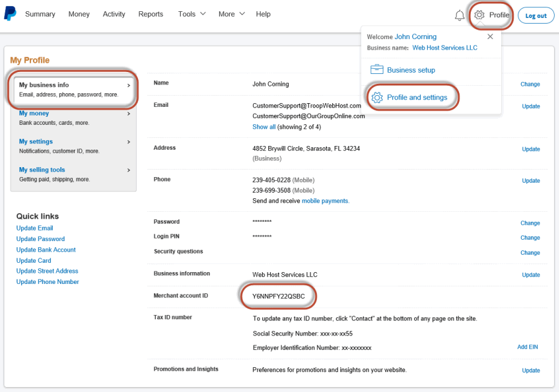This screenshot has width=559, height=392.
Task: Click the Quick links heading
Action: click(37, 216)
